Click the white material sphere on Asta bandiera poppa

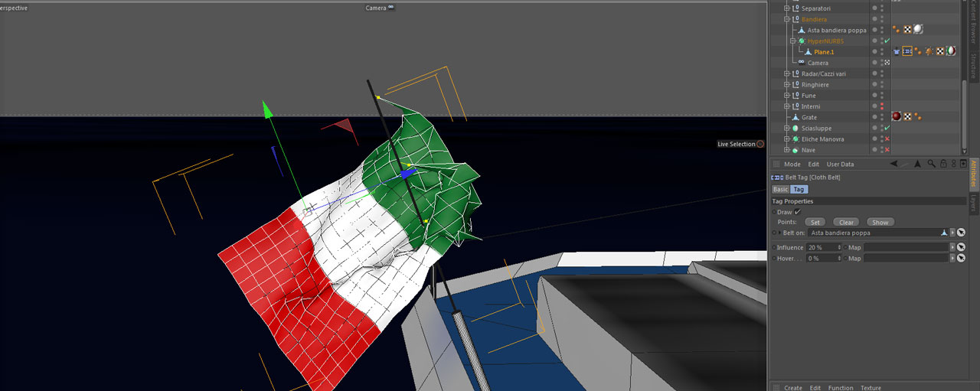point(918,30)
